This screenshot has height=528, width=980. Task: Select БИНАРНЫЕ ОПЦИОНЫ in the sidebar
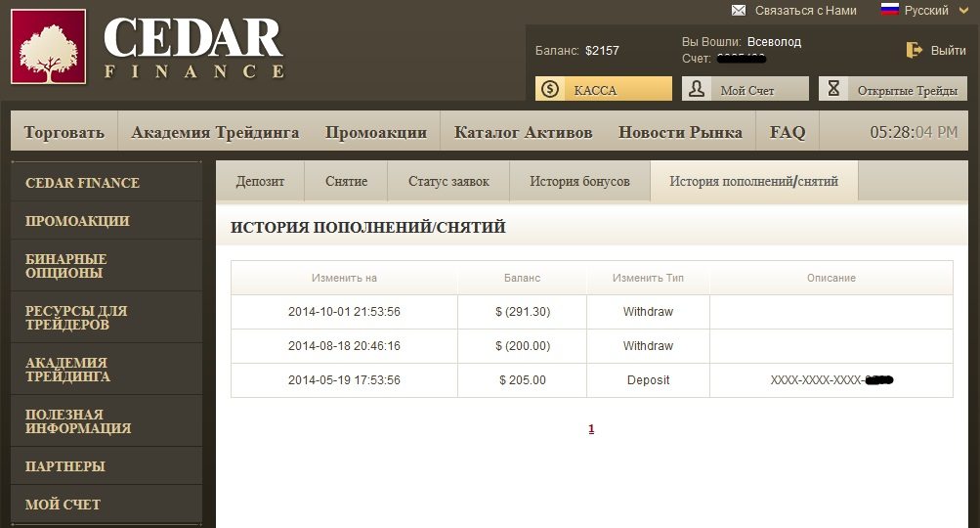point(107,266)
